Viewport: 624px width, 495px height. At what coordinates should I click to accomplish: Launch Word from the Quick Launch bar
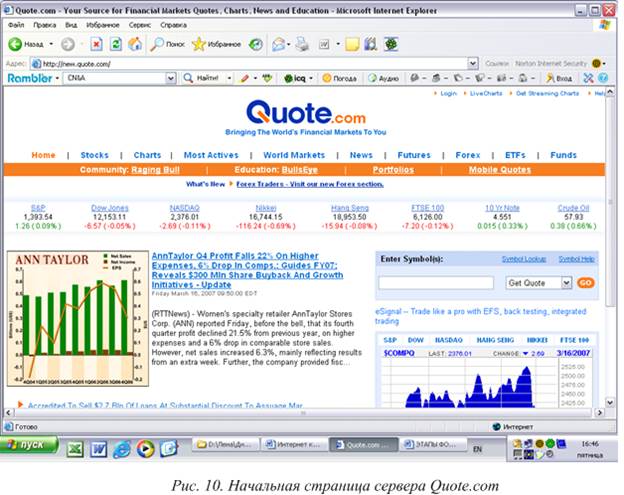[98, 449]
